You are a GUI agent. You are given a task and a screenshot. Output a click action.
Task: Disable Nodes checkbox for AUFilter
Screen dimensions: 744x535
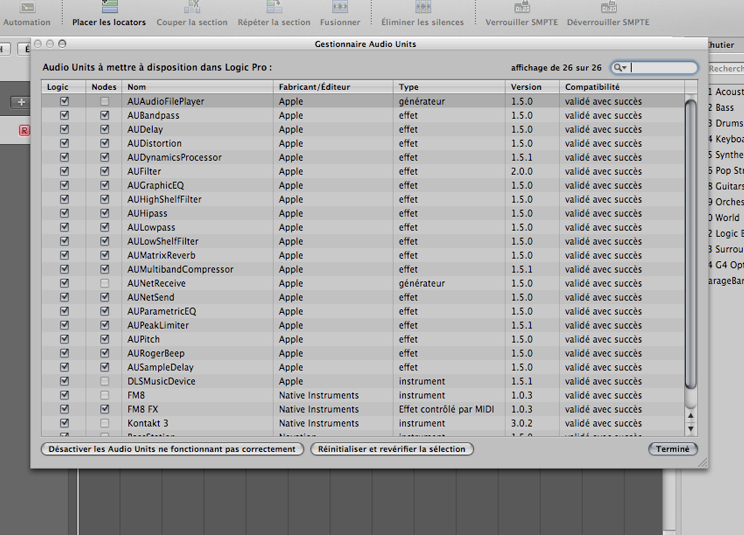click(104, 171)
